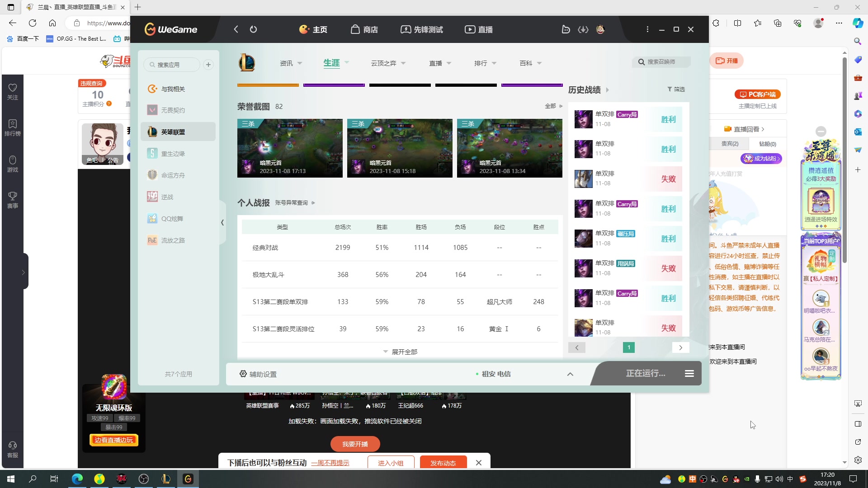
Task: Open WeGame more options menu
Action: (x=647, y=29)
